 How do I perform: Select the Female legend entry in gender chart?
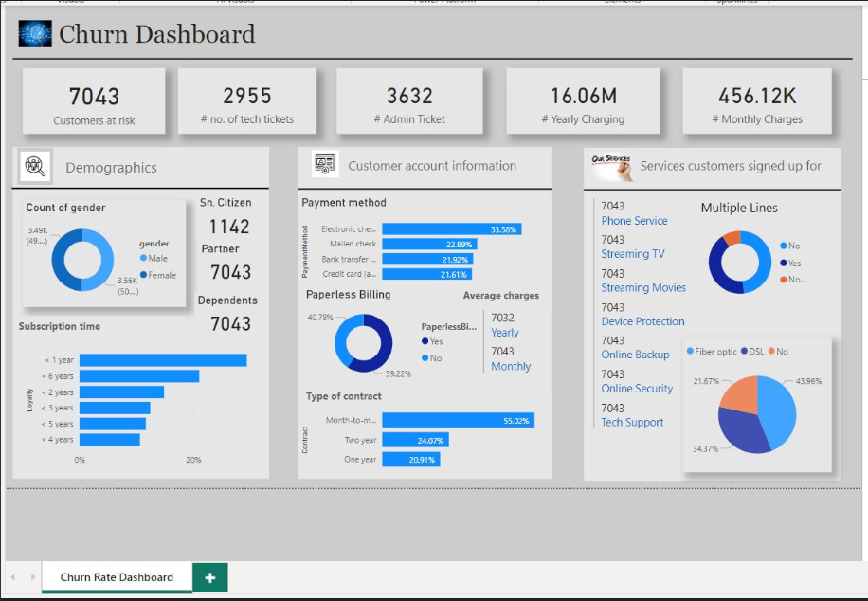click(x=144, y=275)
